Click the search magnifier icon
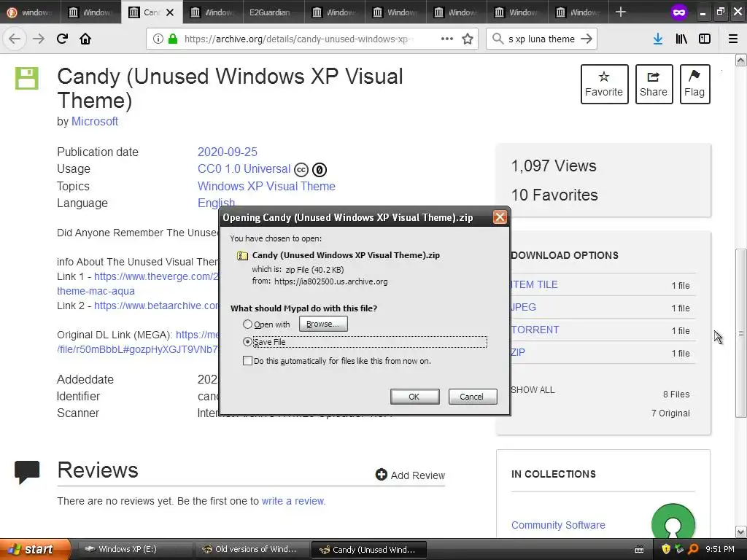This screenshot has width=747, height=560. click(x=498, y=39)
